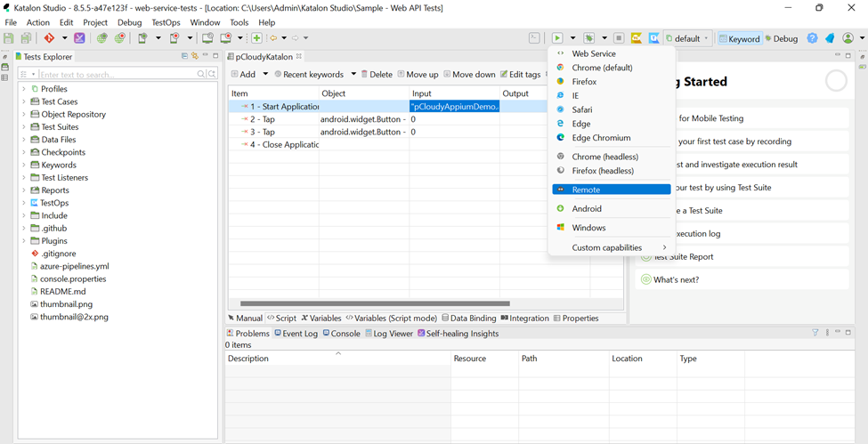Switch to Keyword perspective toggle
The height and width of the screenshot is (444, 868).
(739, 39)
